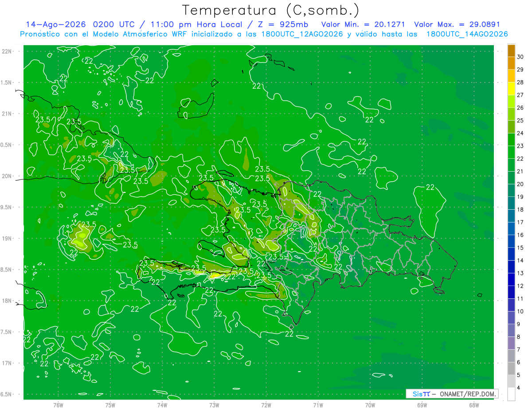The height and width of the screenshot is (411, 532).
Task: Click the blue 'Sis' logo text
Action: [418, 394]
